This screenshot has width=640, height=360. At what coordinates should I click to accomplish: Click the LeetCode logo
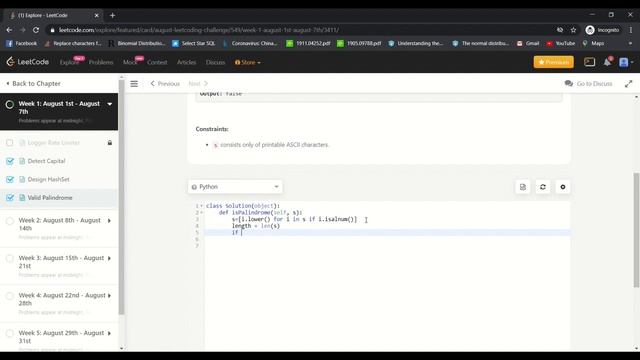(x=27, y=62)
